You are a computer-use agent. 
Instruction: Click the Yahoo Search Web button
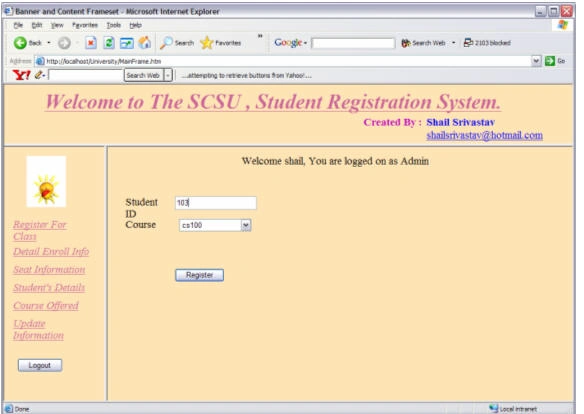143,76
